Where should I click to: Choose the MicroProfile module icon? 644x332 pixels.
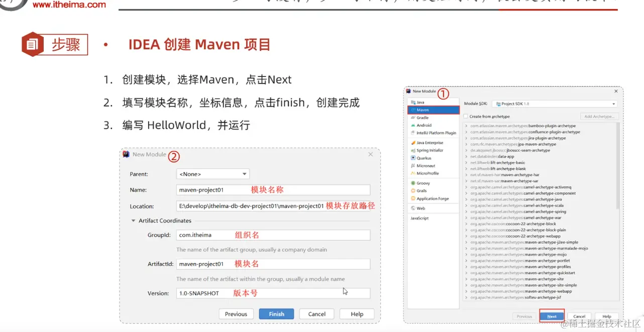click(413, 173)
